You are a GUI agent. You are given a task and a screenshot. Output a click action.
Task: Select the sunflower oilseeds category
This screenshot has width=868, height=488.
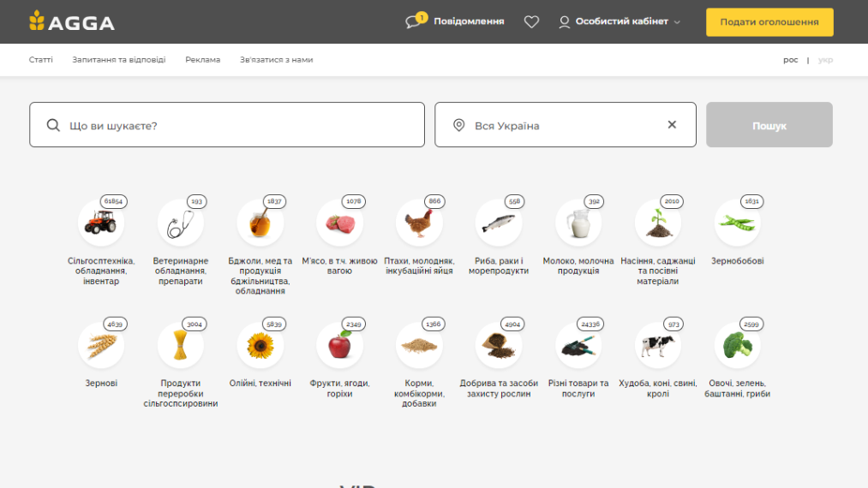260,345
